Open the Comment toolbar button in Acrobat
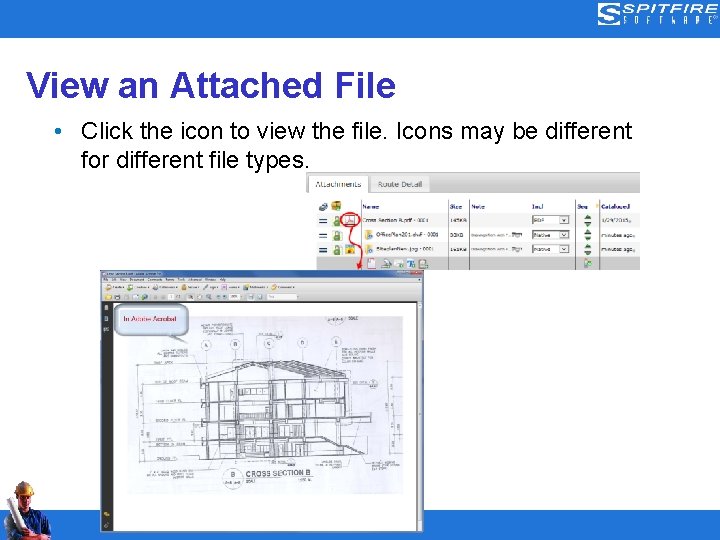 tap(283, 287)
